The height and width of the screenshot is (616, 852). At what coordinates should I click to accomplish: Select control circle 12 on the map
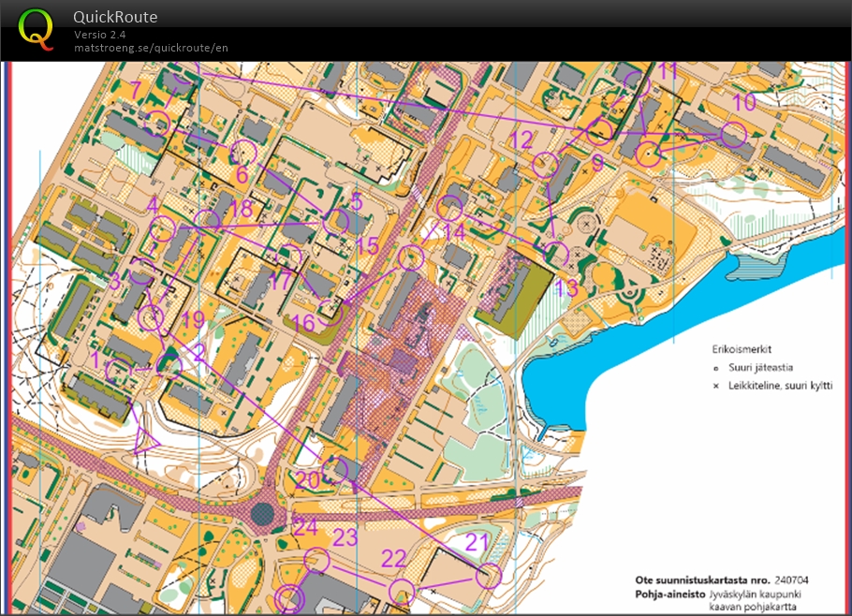pyautogui.click(x=544, y=166)
